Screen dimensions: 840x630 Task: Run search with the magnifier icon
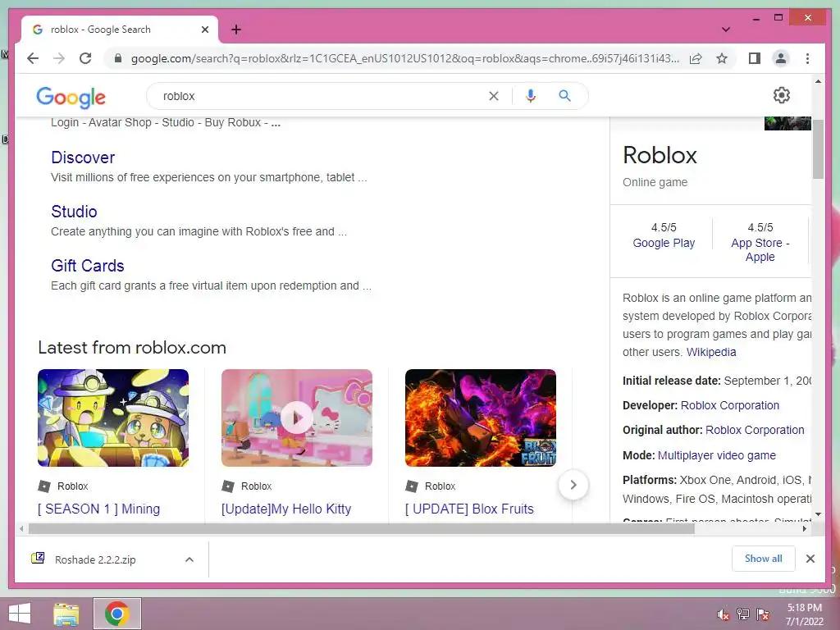tap(564, 96)
